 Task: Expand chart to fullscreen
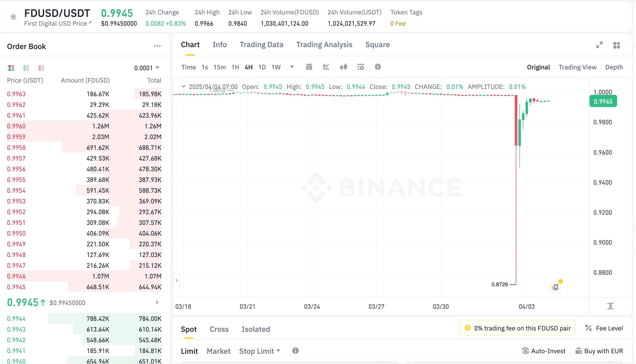600,45
